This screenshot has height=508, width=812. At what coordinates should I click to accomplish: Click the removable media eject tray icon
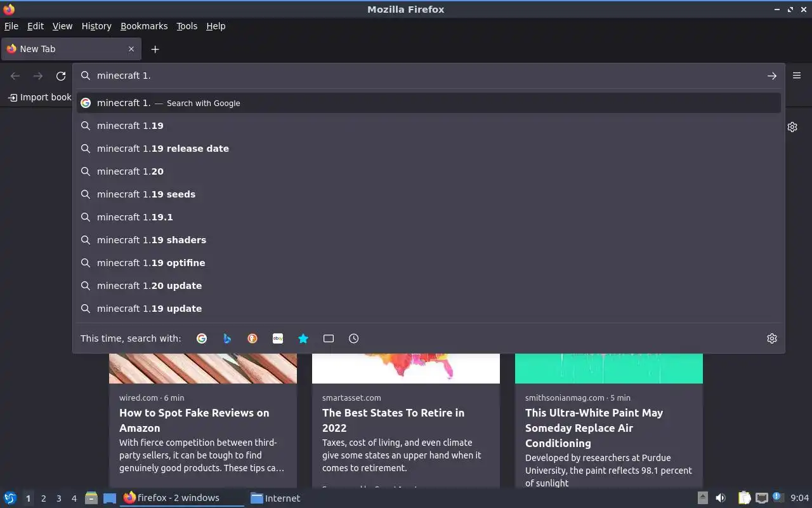click(x=702, y=498)
